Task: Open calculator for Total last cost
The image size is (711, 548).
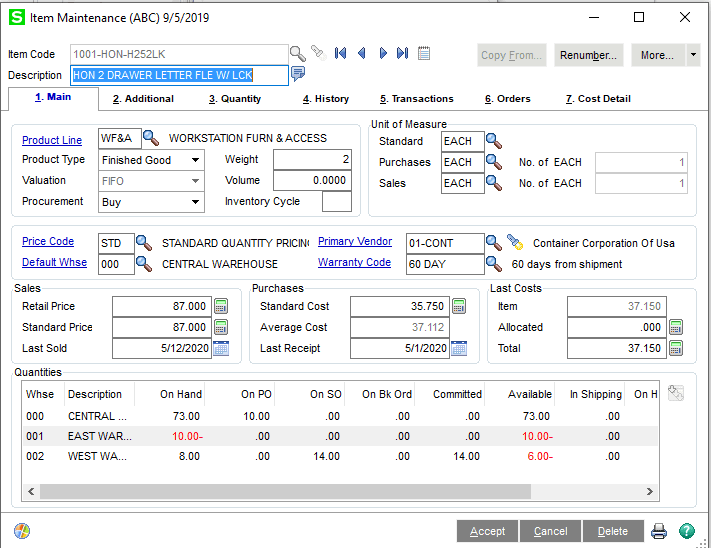Action: coord(676,348)
